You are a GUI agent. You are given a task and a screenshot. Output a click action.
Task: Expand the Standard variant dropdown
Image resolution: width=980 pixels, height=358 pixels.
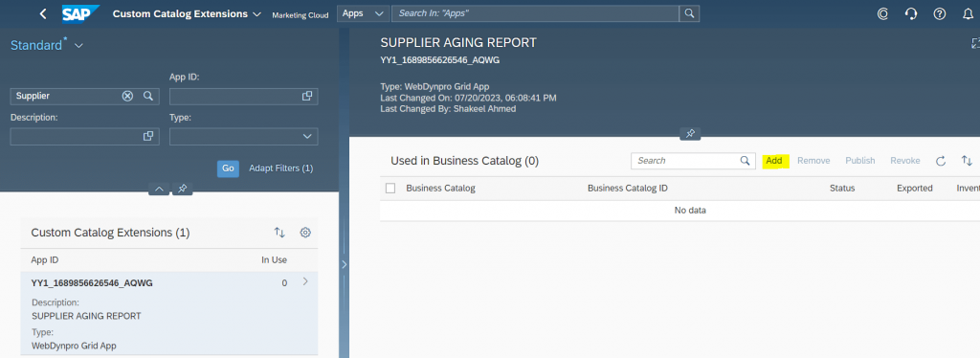[78, 46]
